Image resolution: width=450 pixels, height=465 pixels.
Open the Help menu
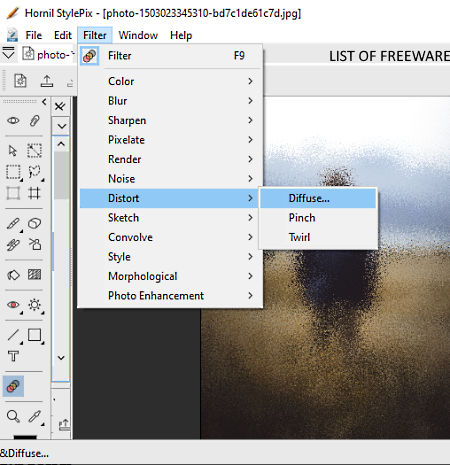coord(181,35)
